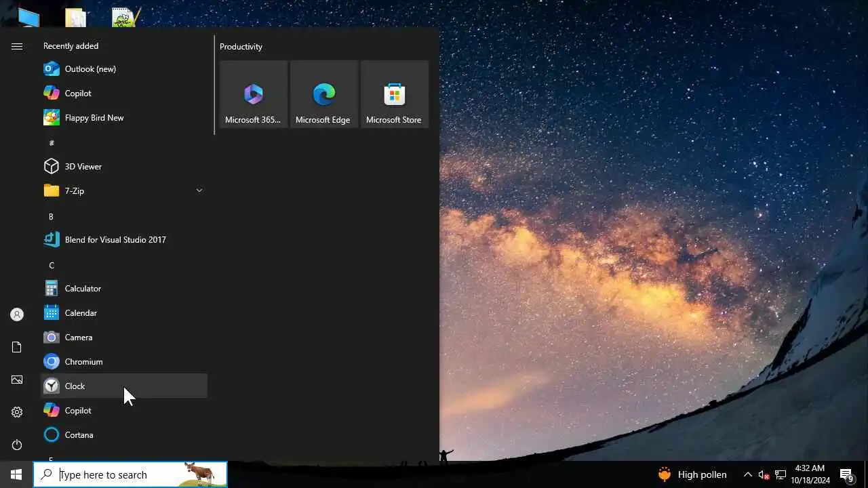Launch Blend for Visual Studio 2017
This screenshot has height=488, width=868.
point(124,240)
